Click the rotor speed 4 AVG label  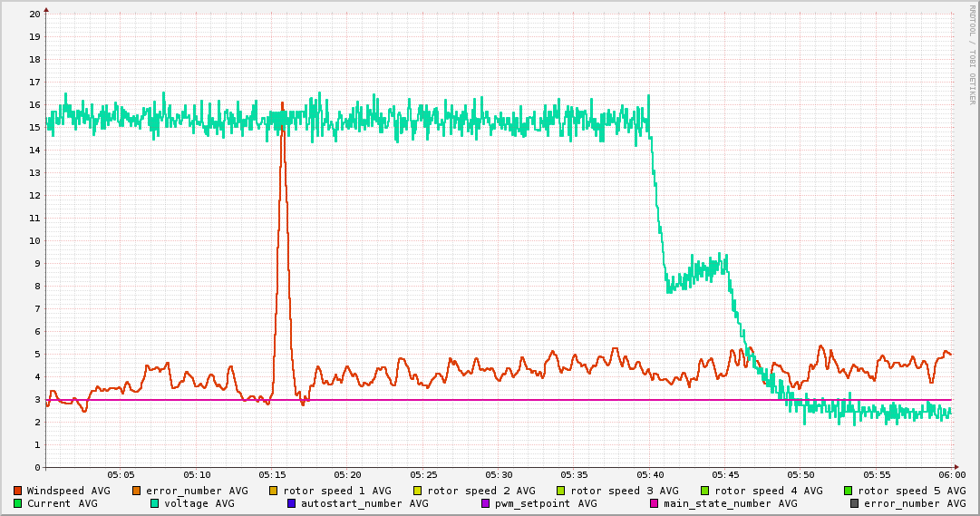pos(768,491)
